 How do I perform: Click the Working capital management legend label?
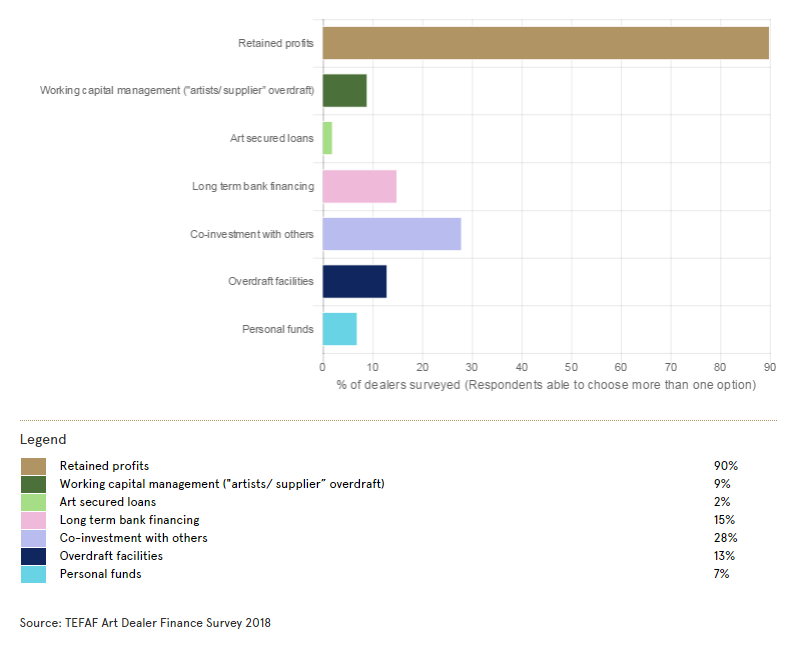tap(222, 484)
